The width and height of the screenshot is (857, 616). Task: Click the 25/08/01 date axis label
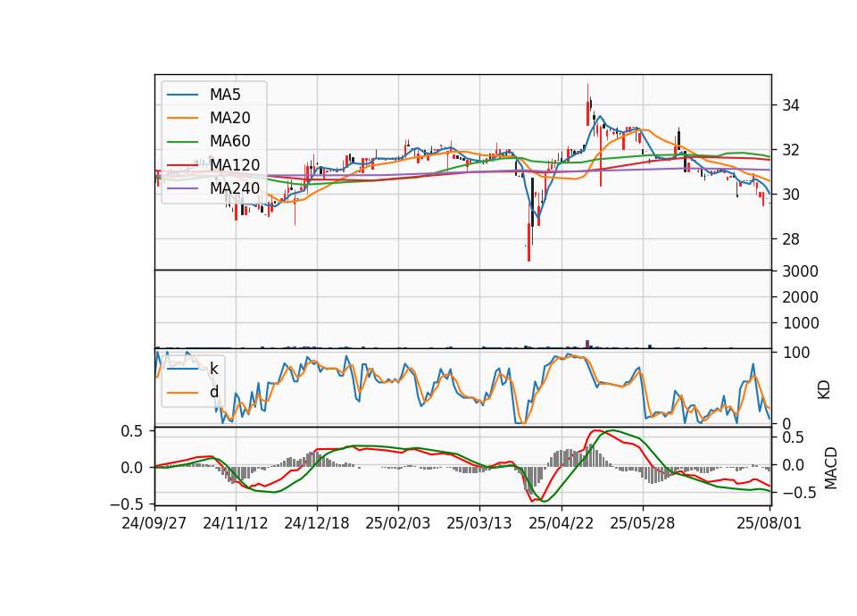[769, 523]
